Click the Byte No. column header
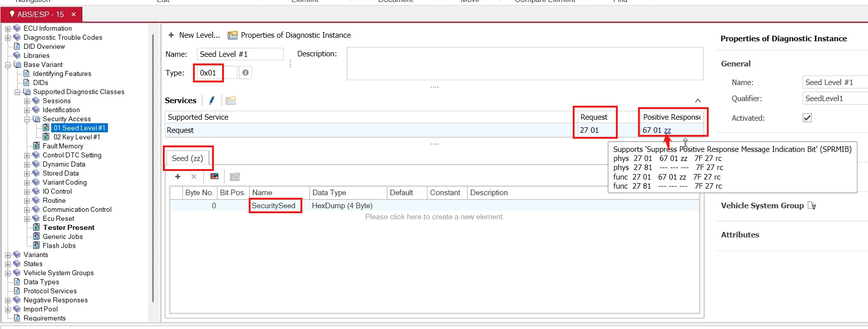The width and height of the screenshot is (868, 329). (x=199, y=193)
